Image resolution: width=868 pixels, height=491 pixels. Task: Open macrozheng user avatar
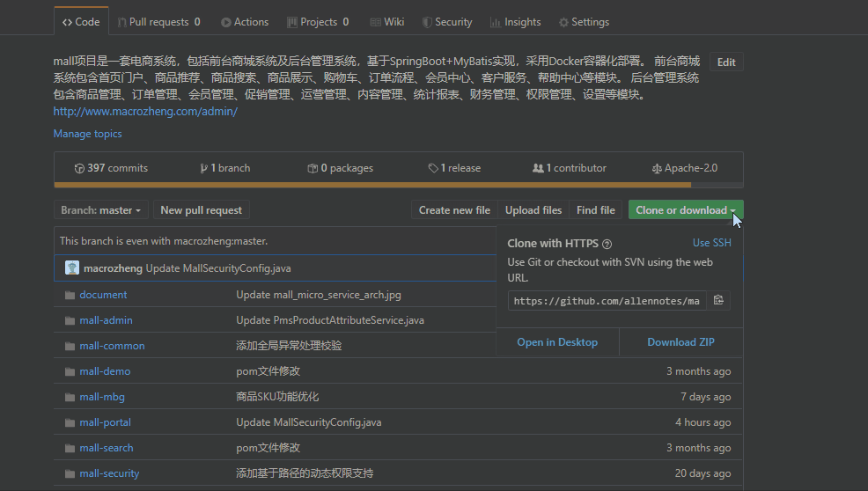click(72, 267)
